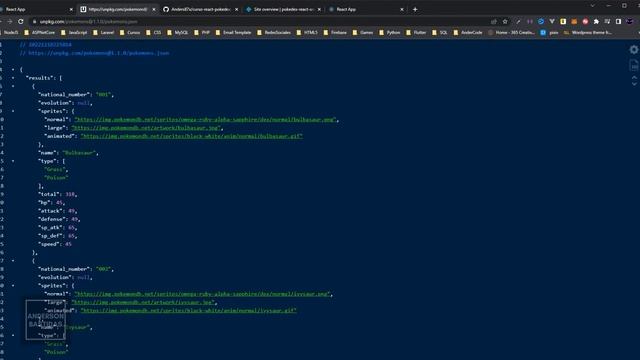Select the "speed": 45 line

[x=55, y=244]
